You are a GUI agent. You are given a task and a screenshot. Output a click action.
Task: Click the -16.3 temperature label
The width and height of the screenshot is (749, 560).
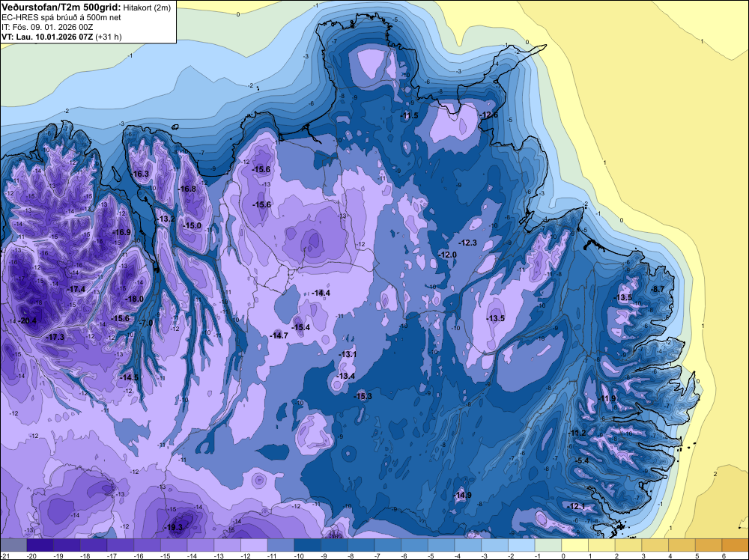pyautogui.click(x=140, y=174)
